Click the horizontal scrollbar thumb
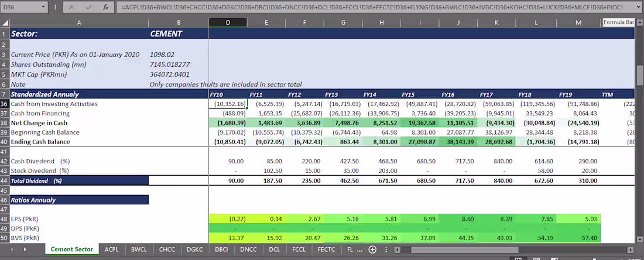644x260 pixels. point(464,249)
